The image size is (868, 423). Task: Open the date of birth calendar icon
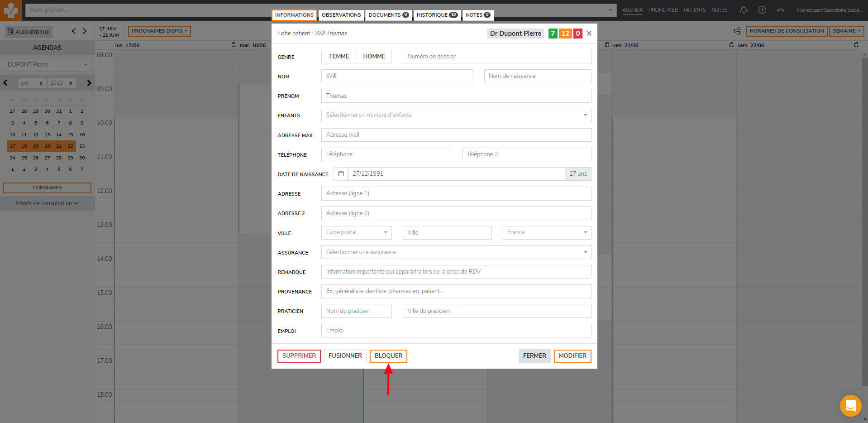click(341, 174)
